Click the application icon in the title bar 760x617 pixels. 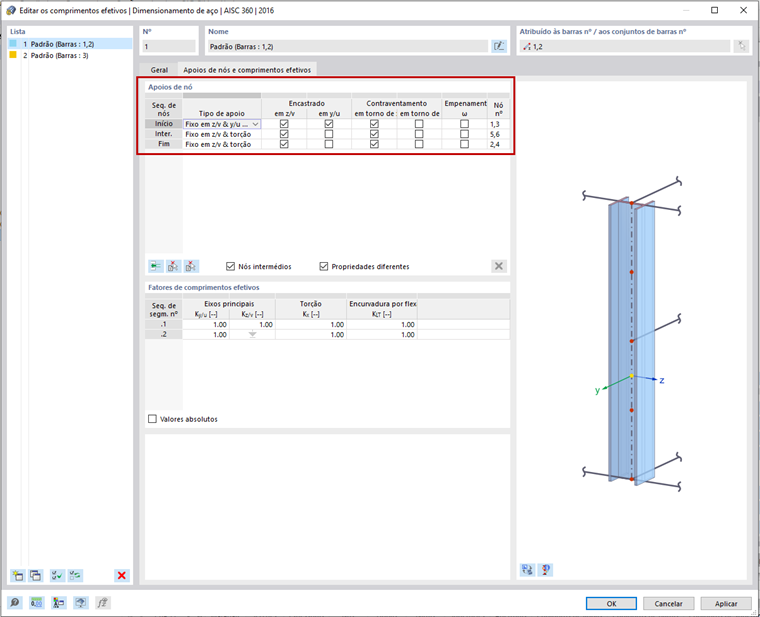tap(11, 10)
